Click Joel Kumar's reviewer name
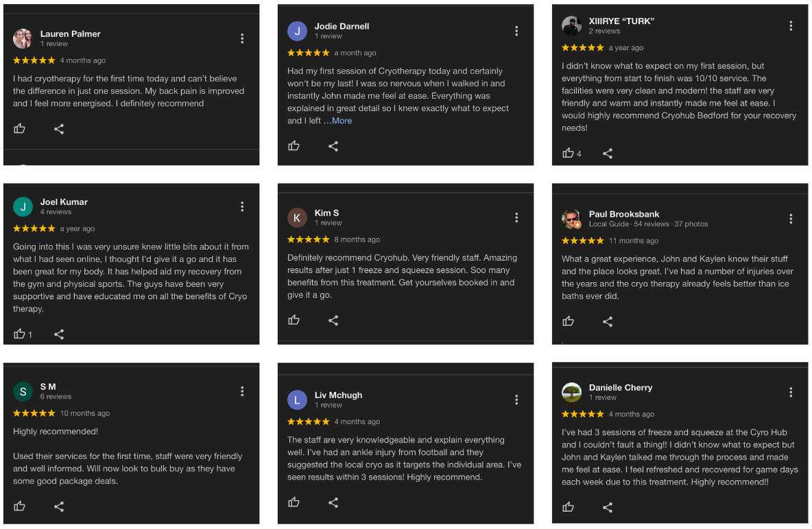The height and width of the screenshot is (529, 812). tap(64, 202)
